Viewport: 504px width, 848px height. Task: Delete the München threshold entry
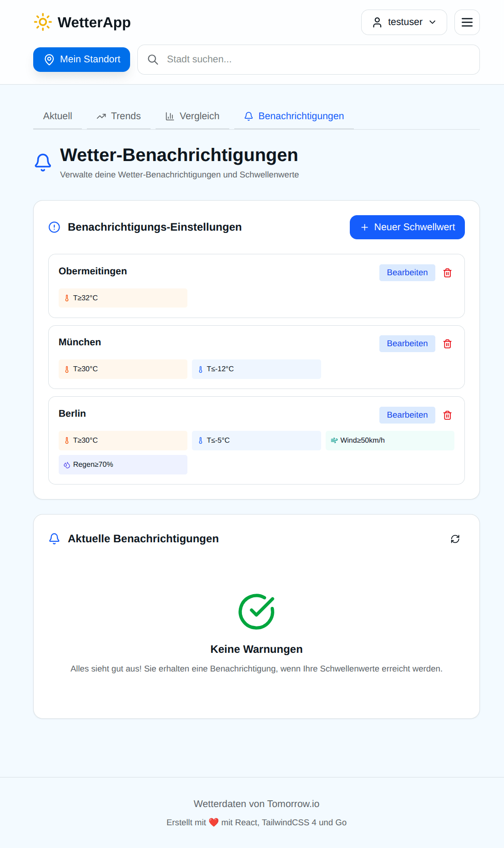(448, 344)
